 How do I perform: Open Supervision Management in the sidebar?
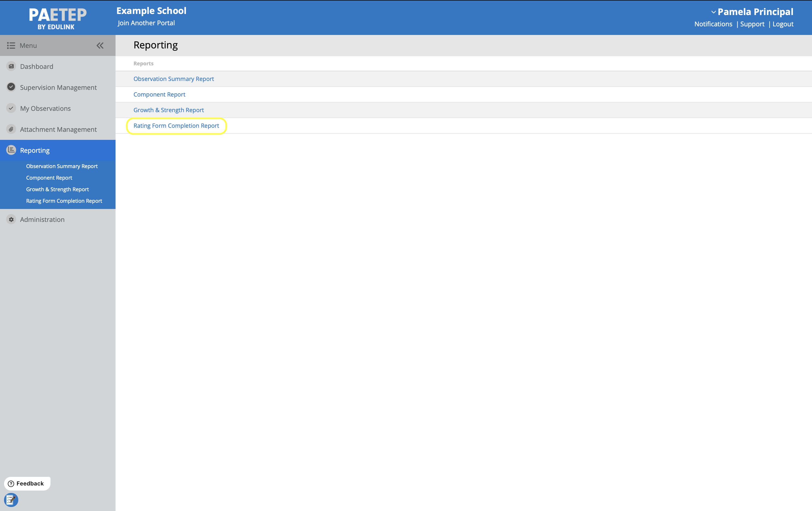[x=58, y=87]
